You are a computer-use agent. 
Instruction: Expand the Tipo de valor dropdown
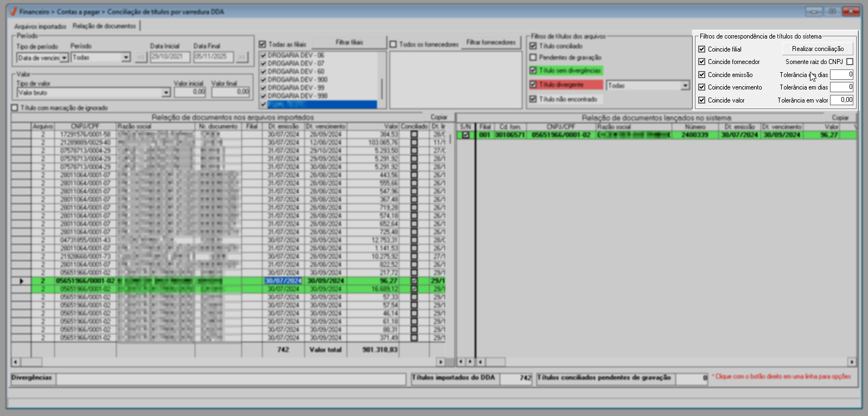(x=166, y=93)
